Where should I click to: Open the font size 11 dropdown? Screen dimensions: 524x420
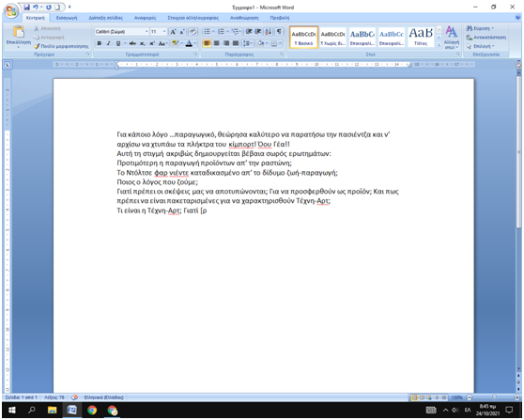click(x=164, y=32)
